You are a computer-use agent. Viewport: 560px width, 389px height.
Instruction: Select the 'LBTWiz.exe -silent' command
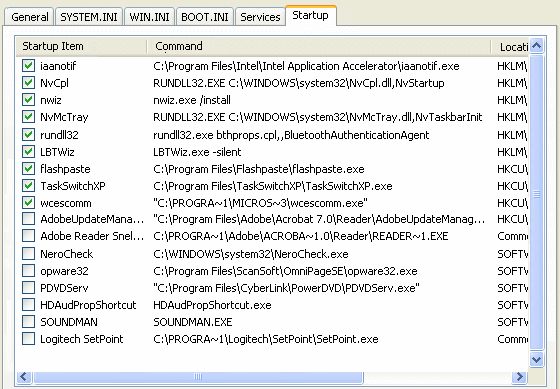point(197,152)
